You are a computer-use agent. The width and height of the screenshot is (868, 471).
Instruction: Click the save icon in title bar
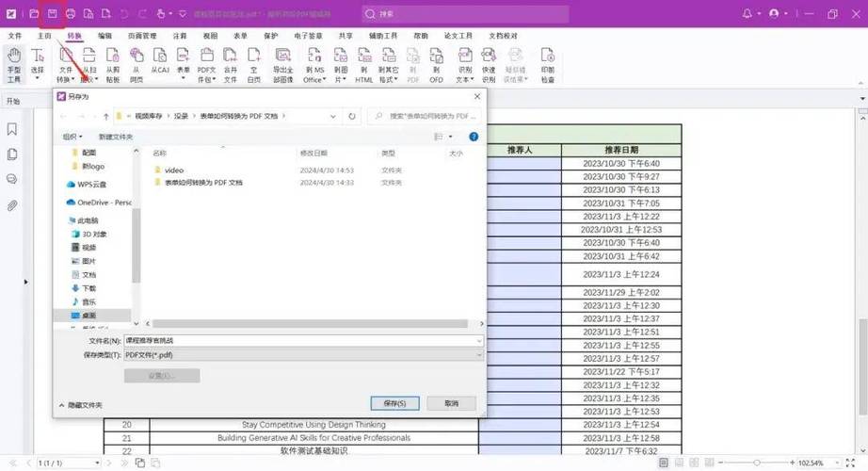53,14
